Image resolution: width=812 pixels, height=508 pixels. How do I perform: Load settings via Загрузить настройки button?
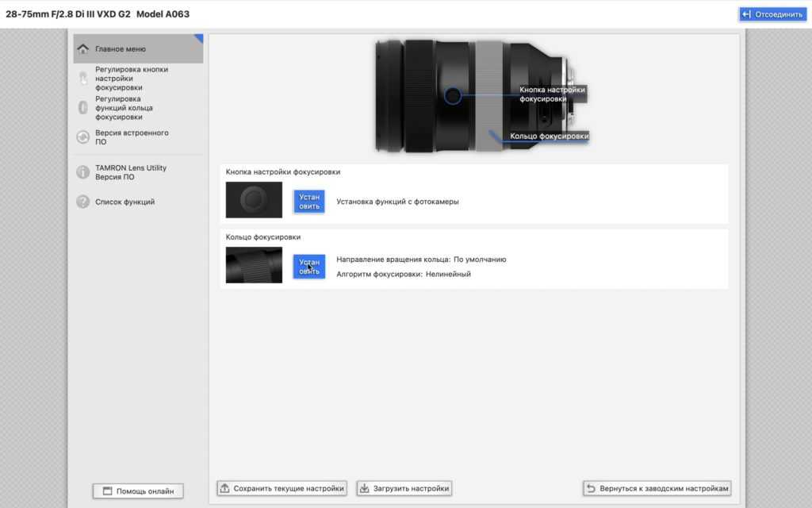point(404,488)
